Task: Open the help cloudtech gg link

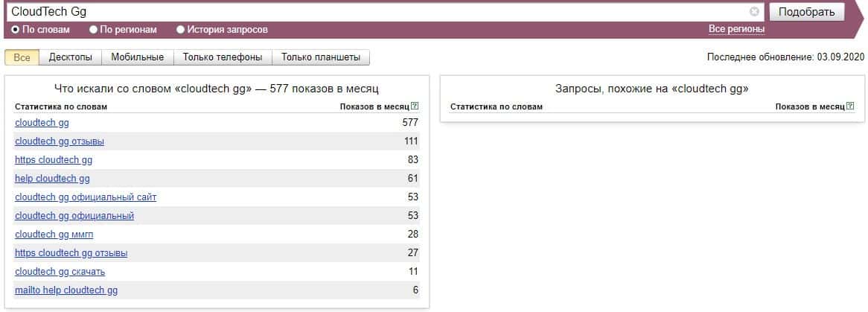Action: point(52,179)
